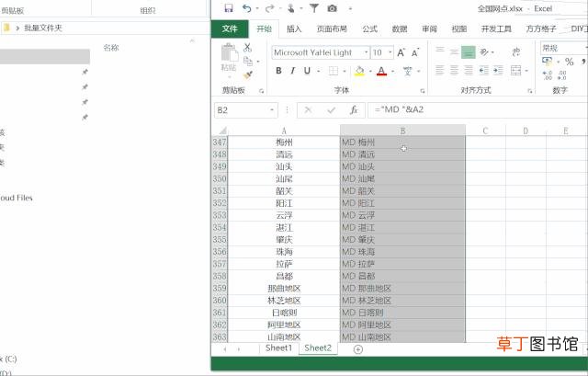Image resolution: width=588 pixels, height=376 pixels.
Task: Click the camera icon in quick access toolbar
Action: pos(333,8)
